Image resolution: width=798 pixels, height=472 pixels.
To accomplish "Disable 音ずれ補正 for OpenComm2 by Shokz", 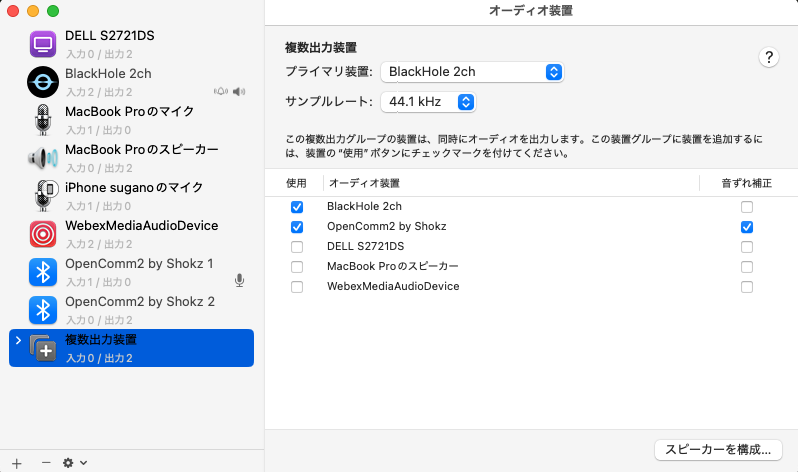I will tap(747, 227).
